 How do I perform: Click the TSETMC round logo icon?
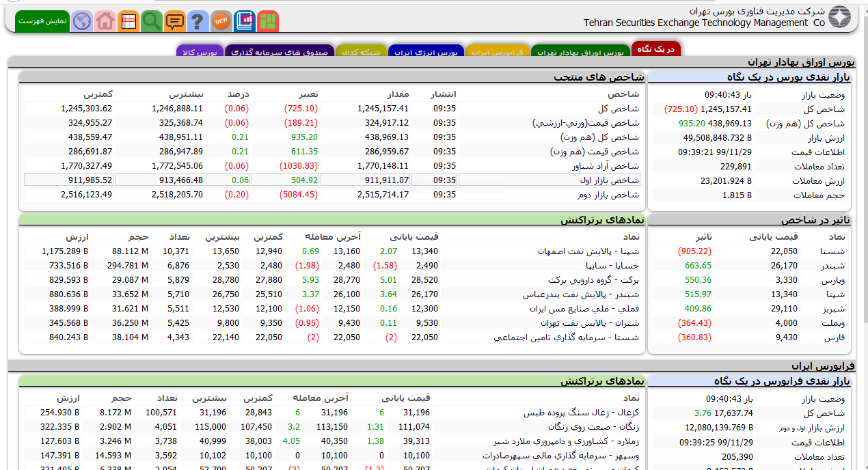[839, 16]
